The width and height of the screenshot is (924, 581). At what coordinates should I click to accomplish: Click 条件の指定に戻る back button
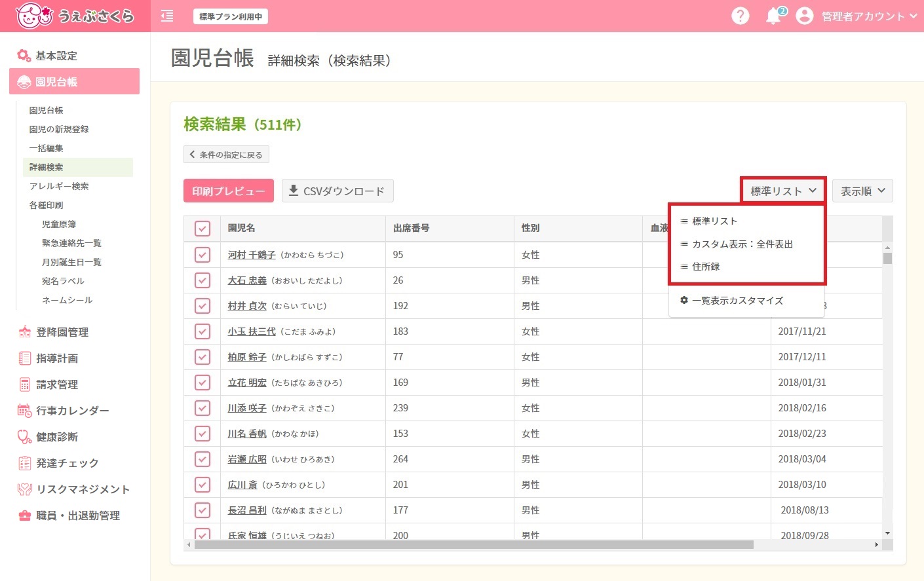pos(226,155)
